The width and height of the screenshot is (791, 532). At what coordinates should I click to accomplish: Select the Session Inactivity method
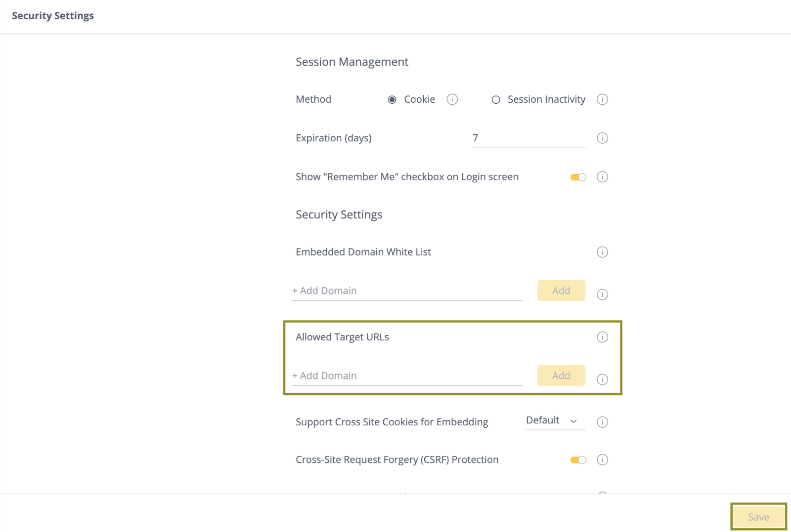click(496, 99)
